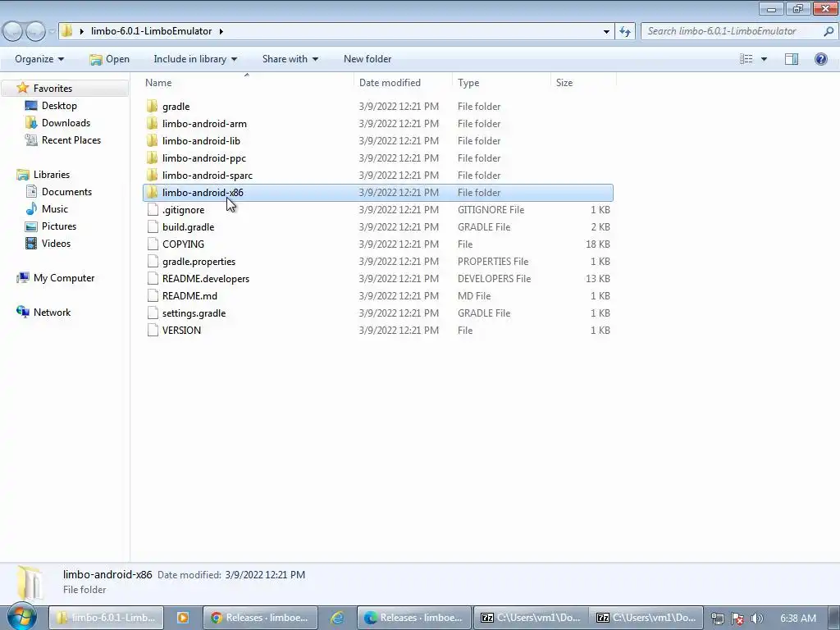
Task: Select the limbo-android-arm folder icon
Action: point(152,123)
